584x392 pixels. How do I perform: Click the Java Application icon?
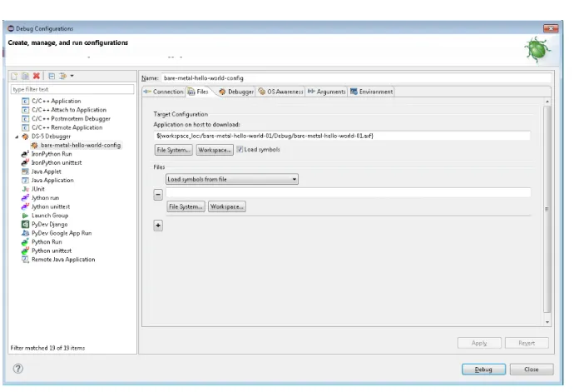(x=25, y=181)
